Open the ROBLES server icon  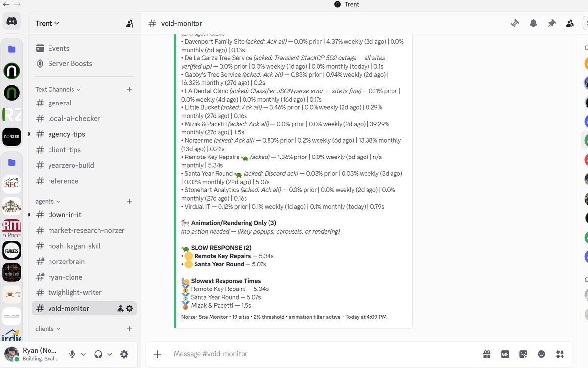(x=12, y=273)
